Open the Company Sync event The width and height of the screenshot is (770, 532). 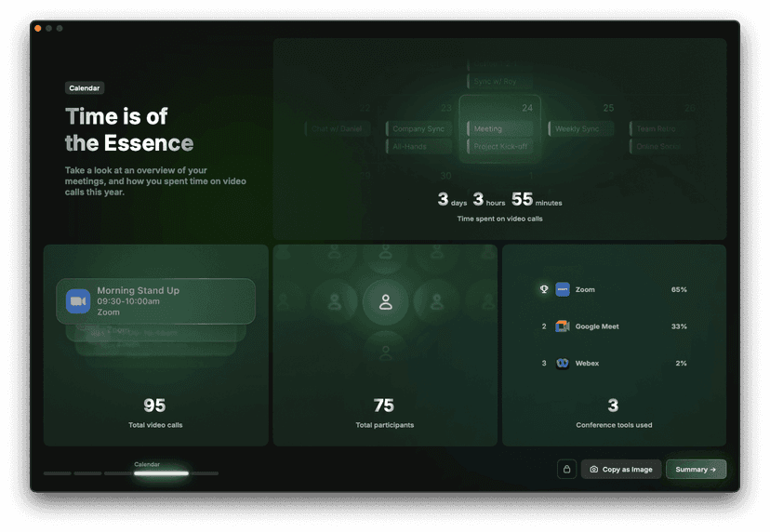[419, 129]
